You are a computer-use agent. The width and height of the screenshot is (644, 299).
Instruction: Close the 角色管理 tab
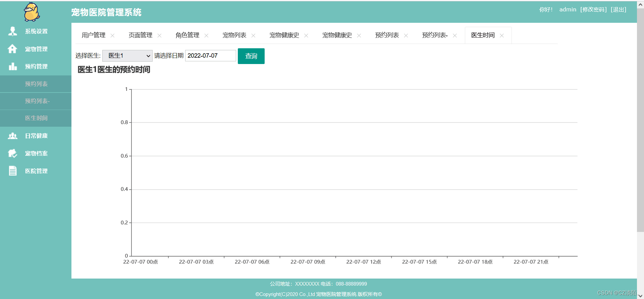(206, 36)
